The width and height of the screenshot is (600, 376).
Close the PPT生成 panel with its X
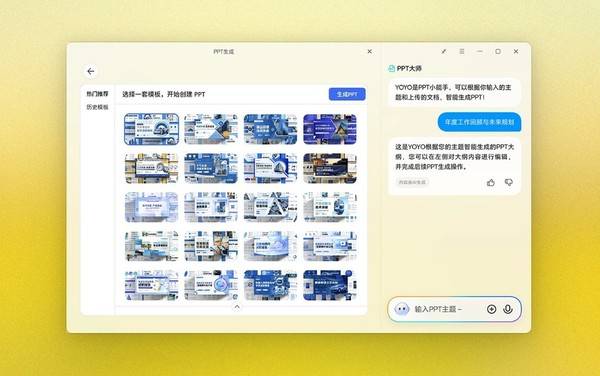pos(370,51)
